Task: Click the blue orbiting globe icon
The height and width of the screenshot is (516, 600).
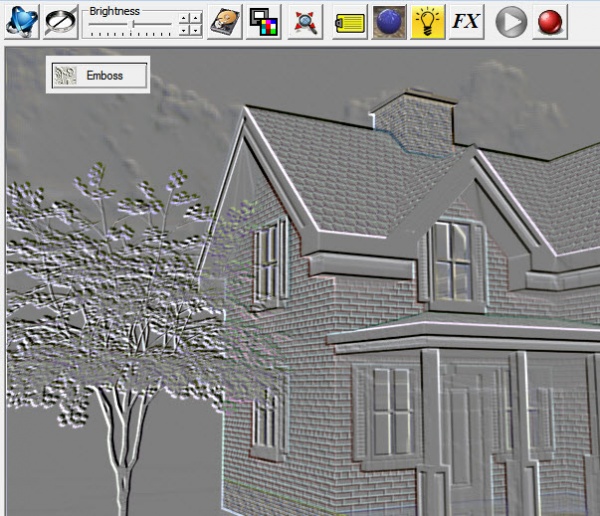Action: pos(22,21)
